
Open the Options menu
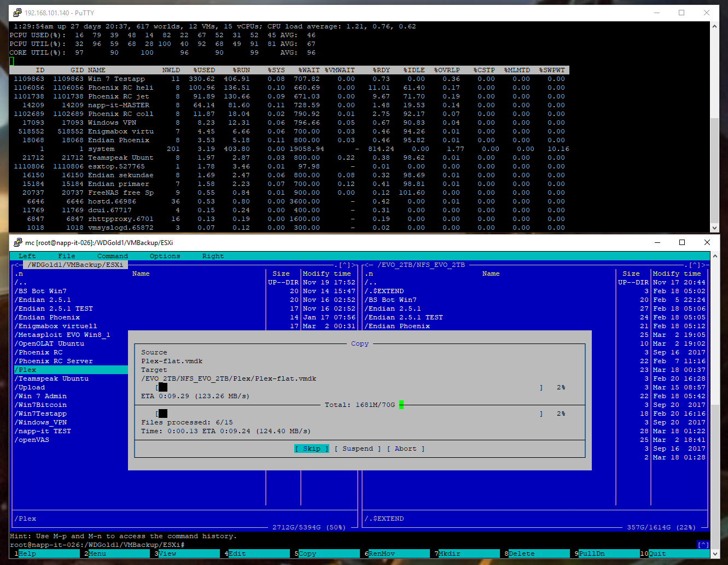[x=165, y=256]
